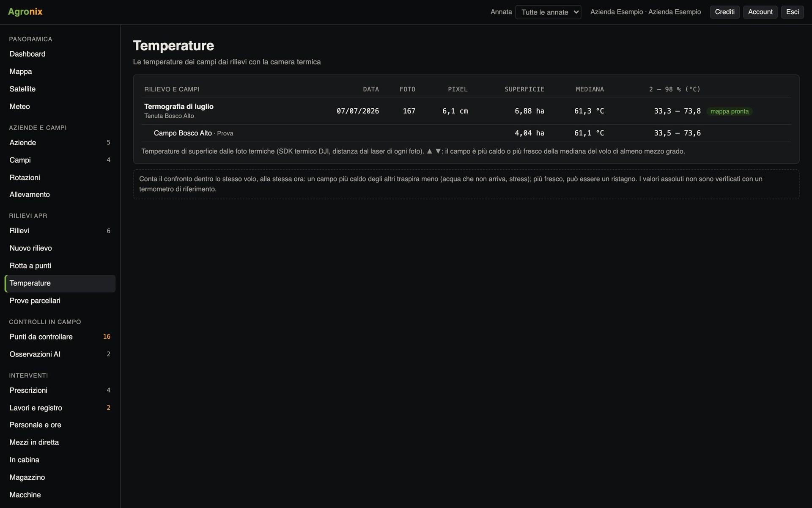Open the Campo Bosco Alto field row

point(466,133)
